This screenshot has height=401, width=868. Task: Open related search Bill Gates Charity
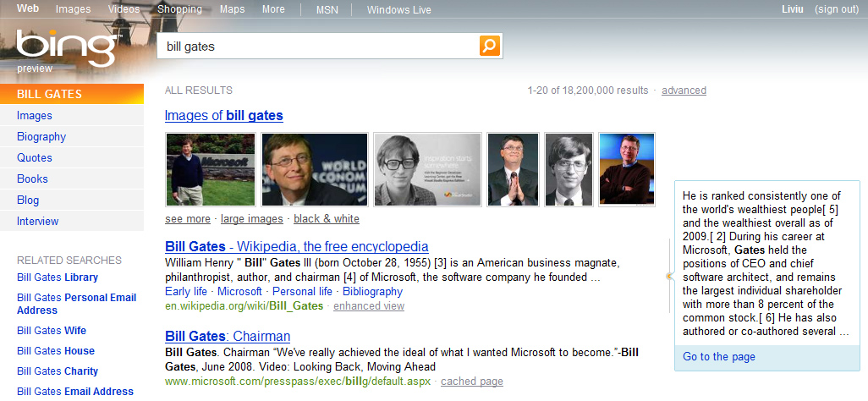[58, 371]
